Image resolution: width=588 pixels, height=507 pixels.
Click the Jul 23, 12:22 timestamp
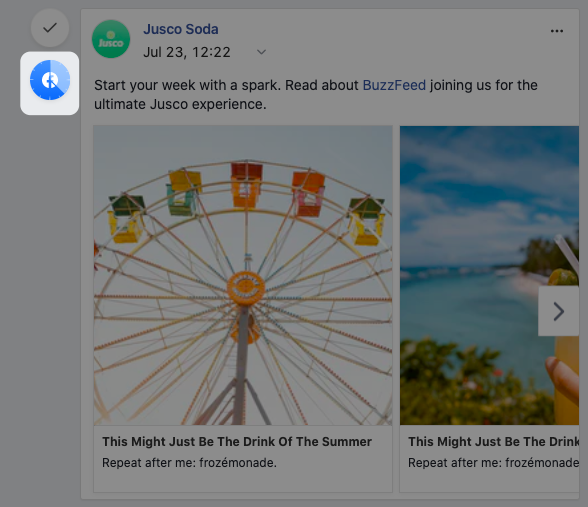tap(187, 52)
